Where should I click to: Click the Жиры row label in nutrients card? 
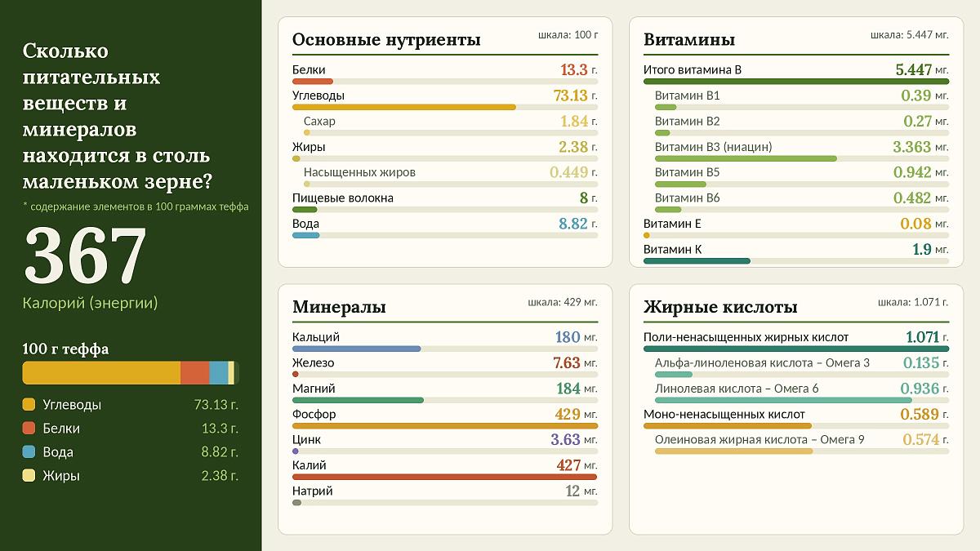309,147
